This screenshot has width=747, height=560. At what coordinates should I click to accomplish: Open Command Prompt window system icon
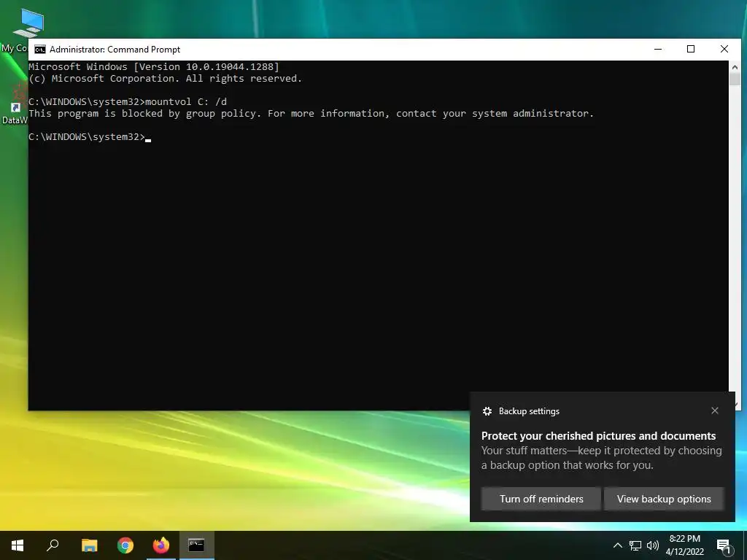(40, 50)
